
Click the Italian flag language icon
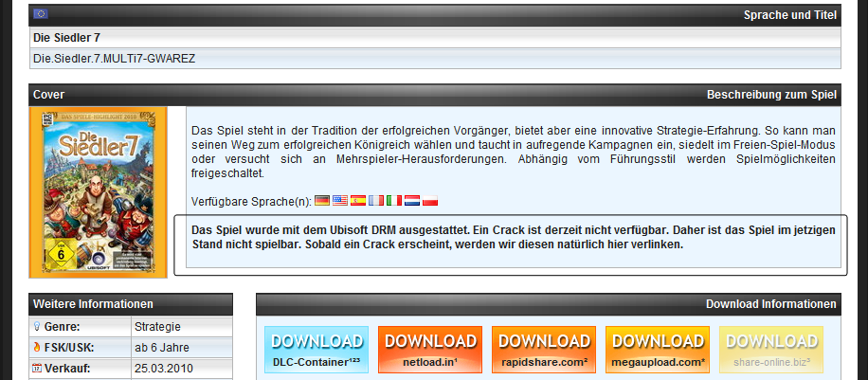click(x=394, y=201)
